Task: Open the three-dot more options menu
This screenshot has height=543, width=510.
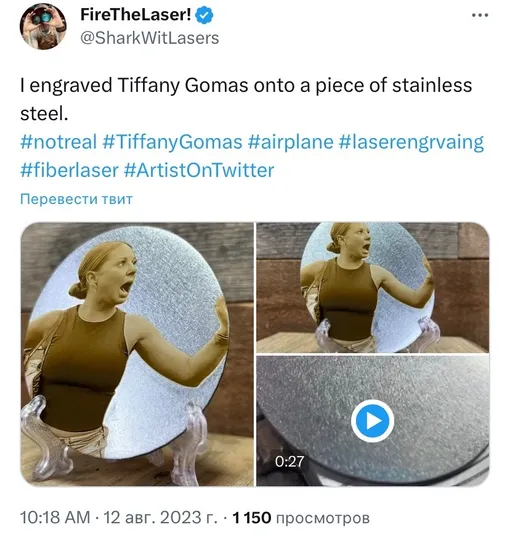Action: pyautogui.click(x=480, y=15)
